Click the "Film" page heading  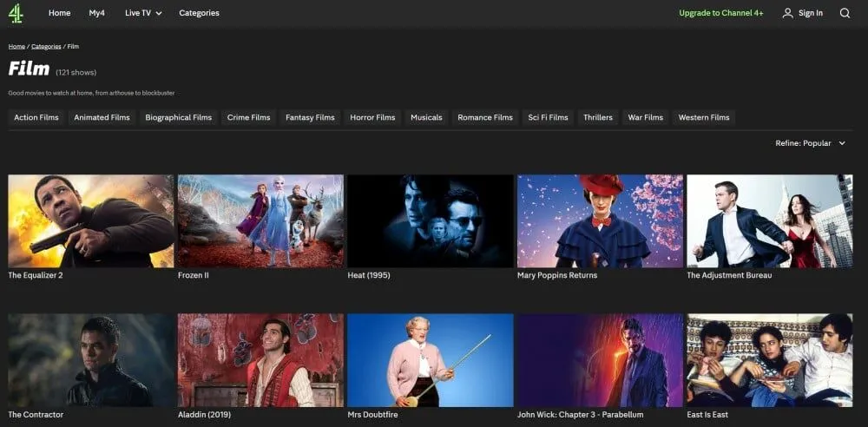point(29,69)
